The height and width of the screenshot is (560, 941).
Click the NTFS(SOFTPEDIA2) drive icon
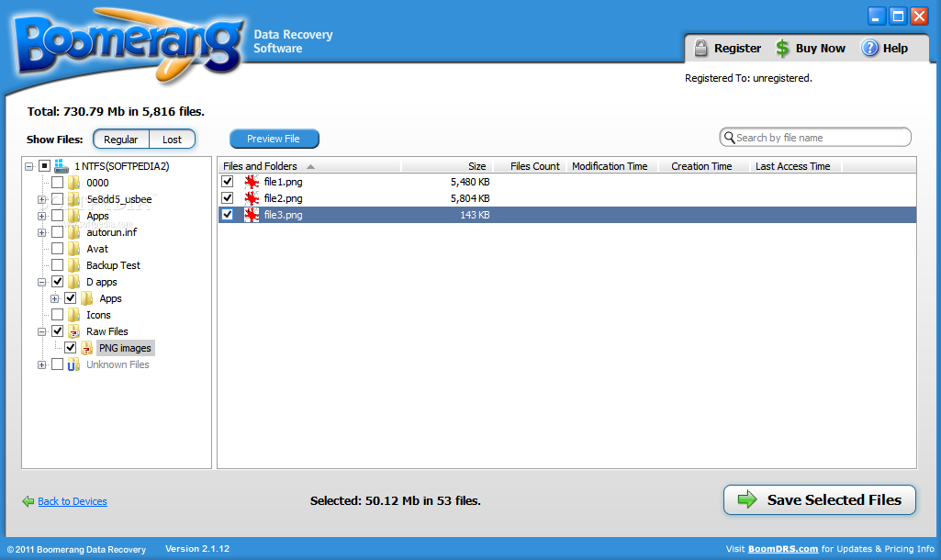62,166
